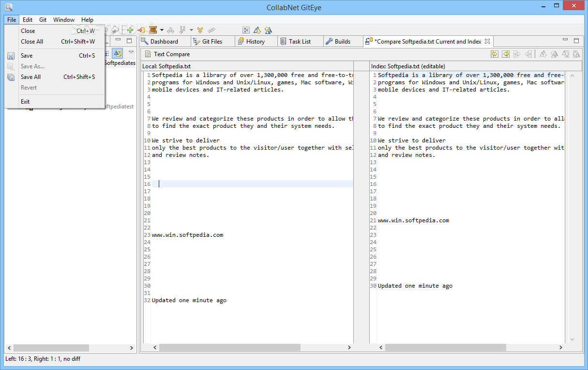The image size is (588, 370).
Task: Click main toolbar Previous Difference up-arrow icon
Action: click(x=268, y=30)
